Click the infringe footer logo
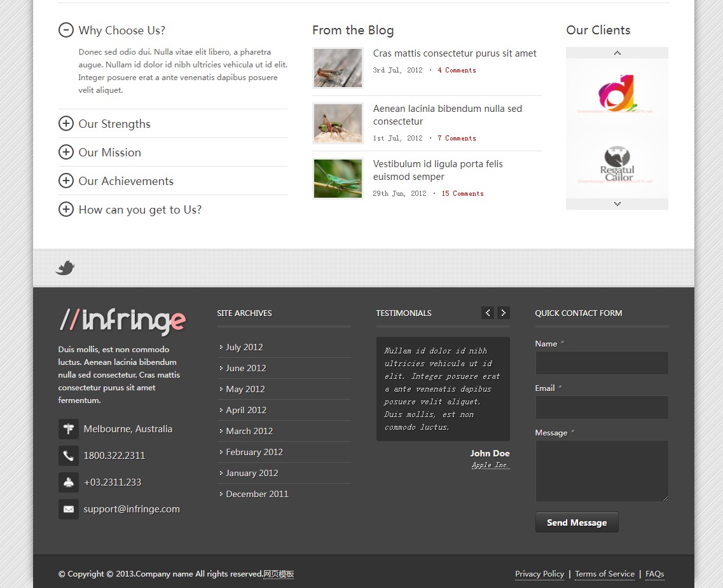The height and width of the screenshot is (588, 723). pyautogui.click(x=122, y=321)
